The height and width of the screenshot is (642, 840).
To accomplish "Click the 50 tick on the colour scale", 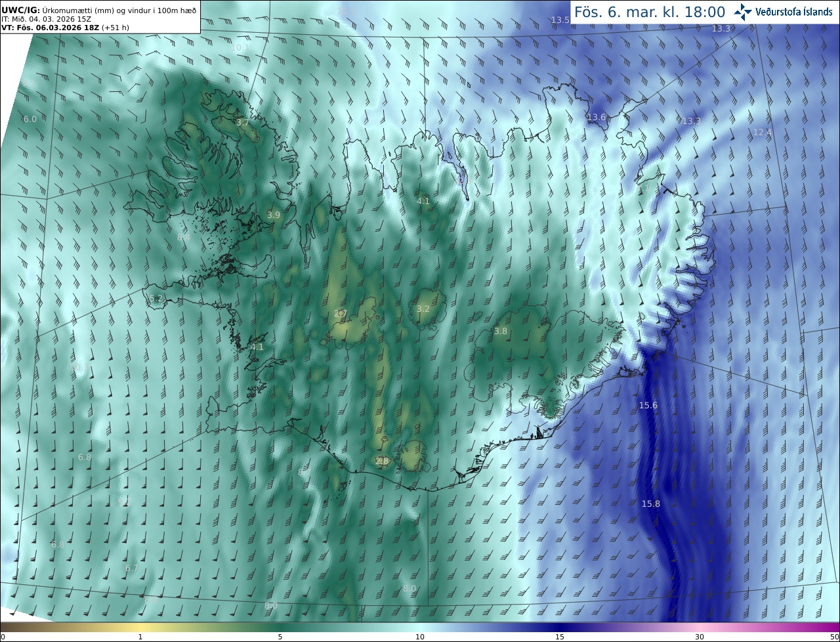I will point(834,637).
